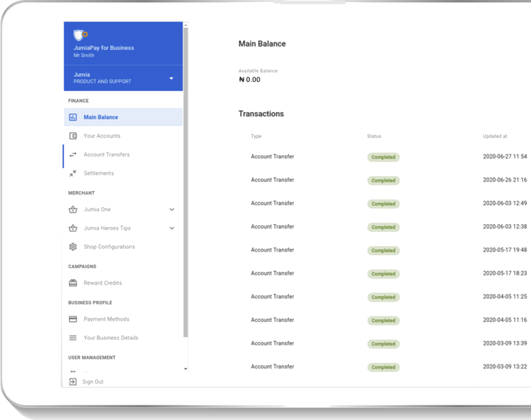The width and height of the screenshot is (531, 420).
Task: Click the Settlements collapse-arrows icon
Action: tap(73, 173)
